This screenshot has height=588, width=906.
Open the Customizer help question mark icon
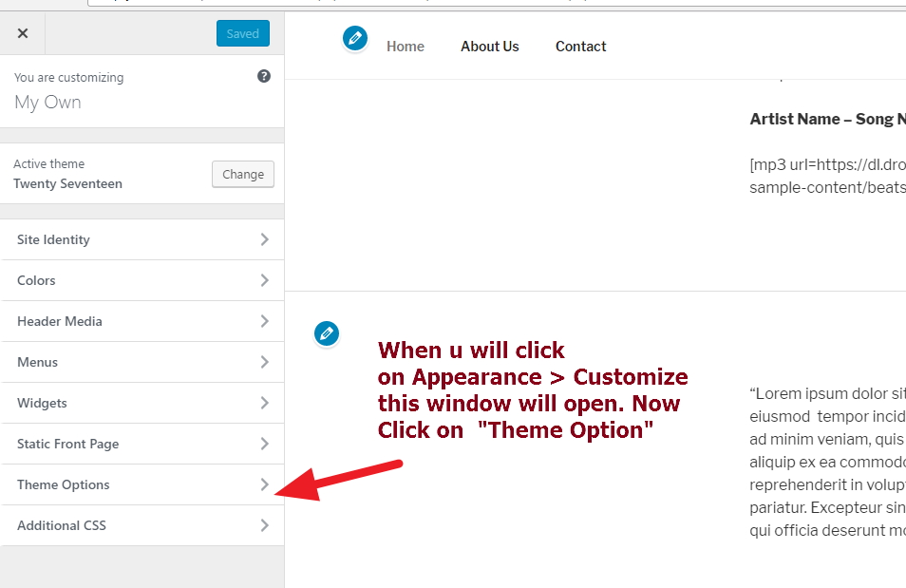264,75
